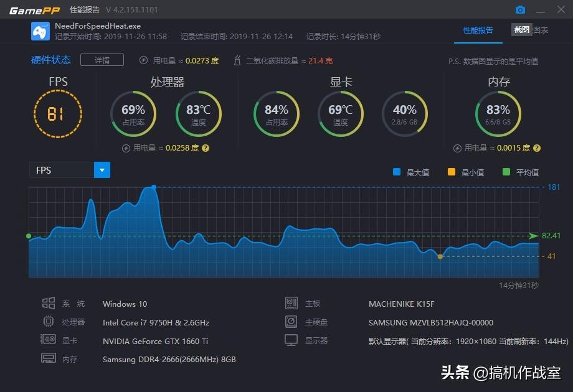
Task: Click the peak marker on FPS chart
Action: pos(154,187)
